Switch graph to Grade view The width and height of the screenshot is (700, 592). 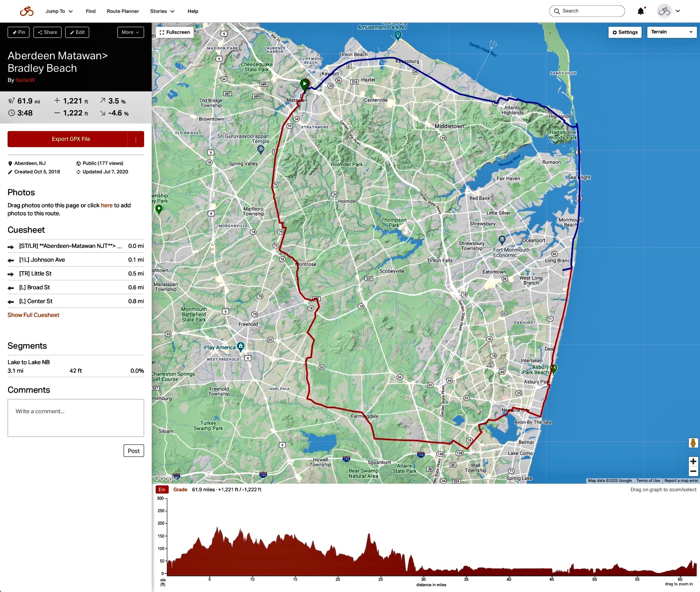tap(180, 489)
